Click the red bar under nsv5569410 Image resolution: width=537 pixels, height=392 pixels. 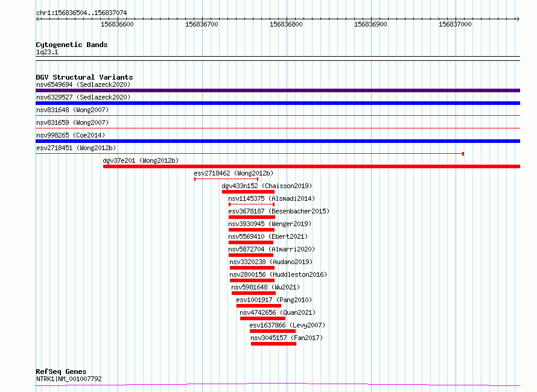click(x=251, y=242)
